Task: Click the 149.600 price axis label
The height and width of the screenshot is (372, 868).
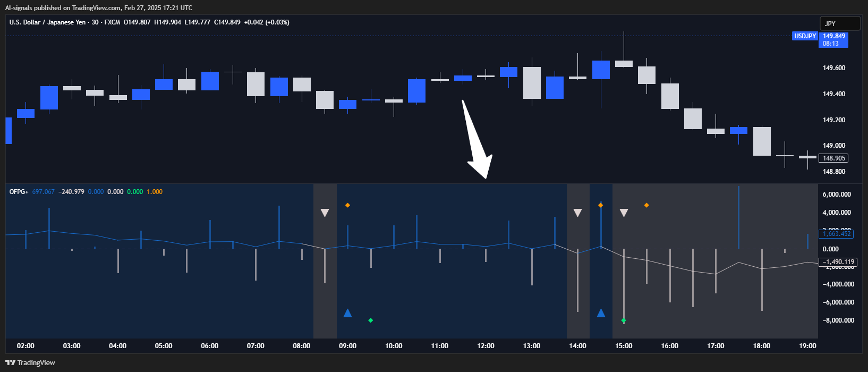Action: (x=834, y=68)
